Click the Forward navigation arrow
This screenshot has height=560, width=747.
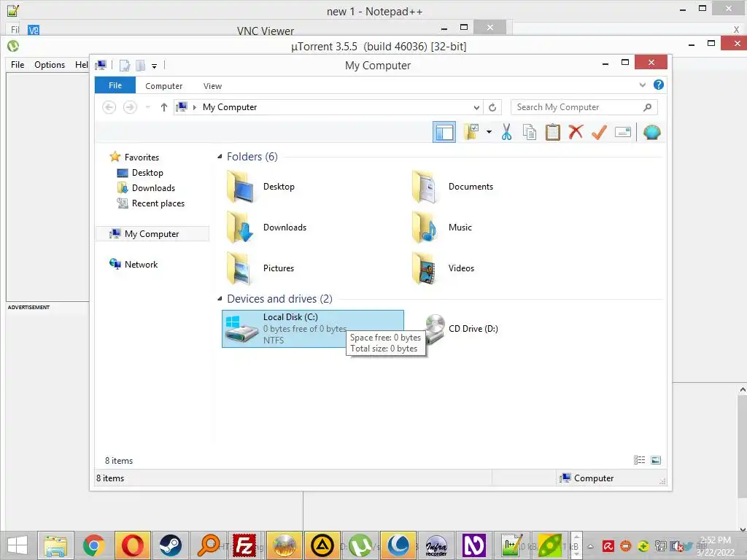click(130, 107)
